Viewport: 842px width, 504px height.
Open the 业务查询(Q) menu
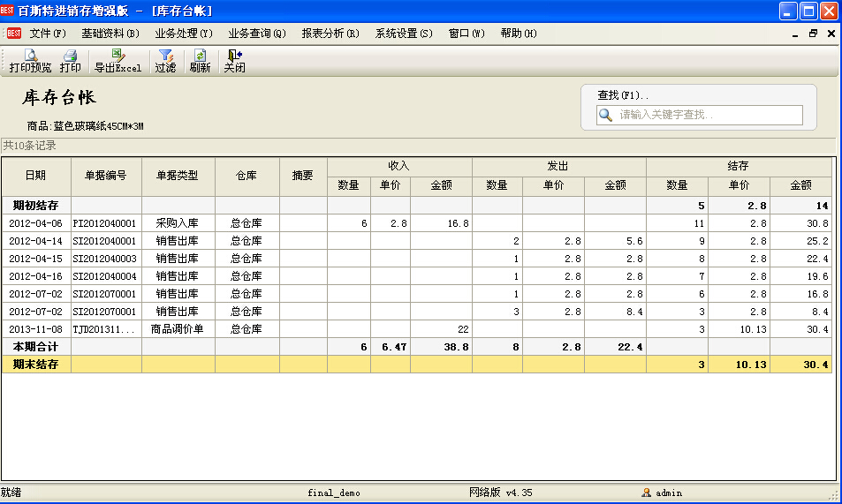[257, 34]
